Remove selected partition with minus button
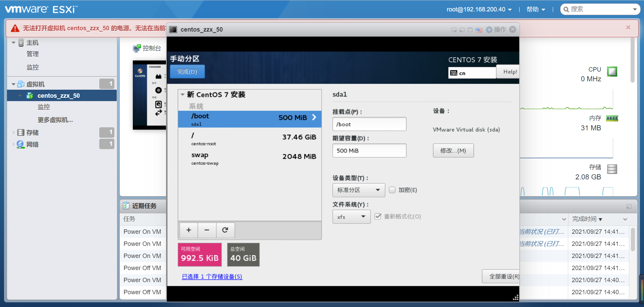The width and height of the screenshot is (644, 307). [x=207, y=230]
